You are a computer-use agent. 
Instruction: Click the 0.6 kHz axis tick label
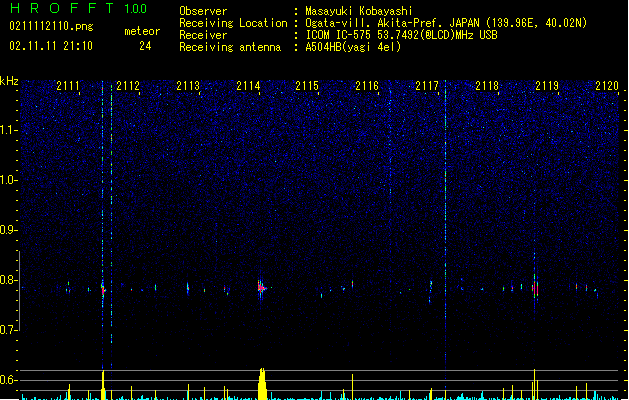coord(8,380)
